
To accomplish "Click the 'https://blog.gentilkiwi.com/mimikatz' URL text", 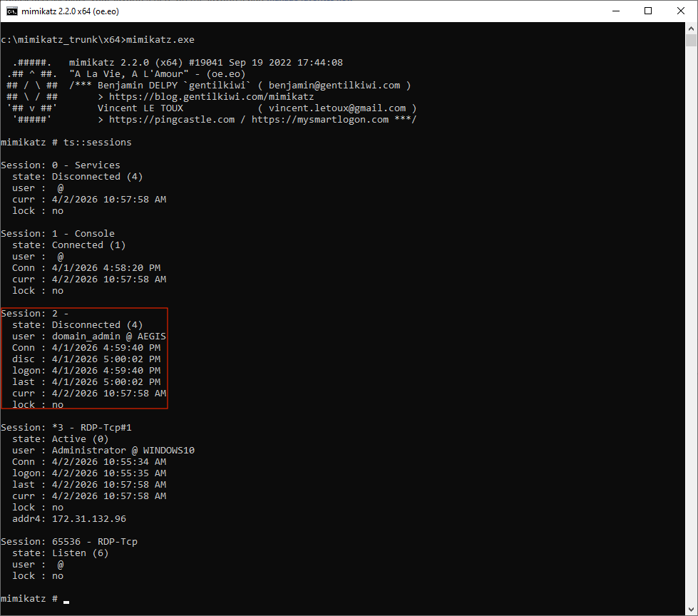I will coord(212,96).
